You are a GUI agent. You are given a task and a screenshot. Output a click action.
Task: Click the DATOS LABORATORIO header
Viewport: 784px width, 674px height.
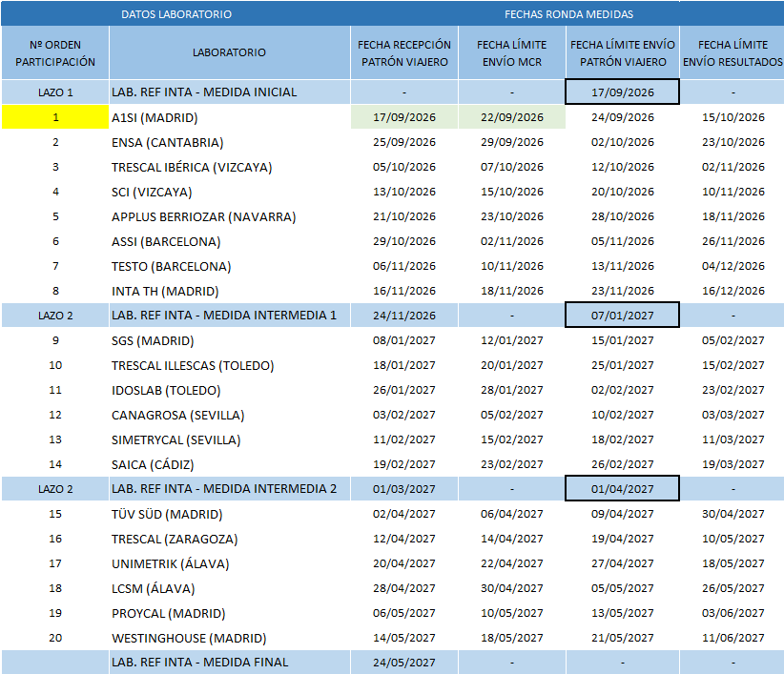176,14
